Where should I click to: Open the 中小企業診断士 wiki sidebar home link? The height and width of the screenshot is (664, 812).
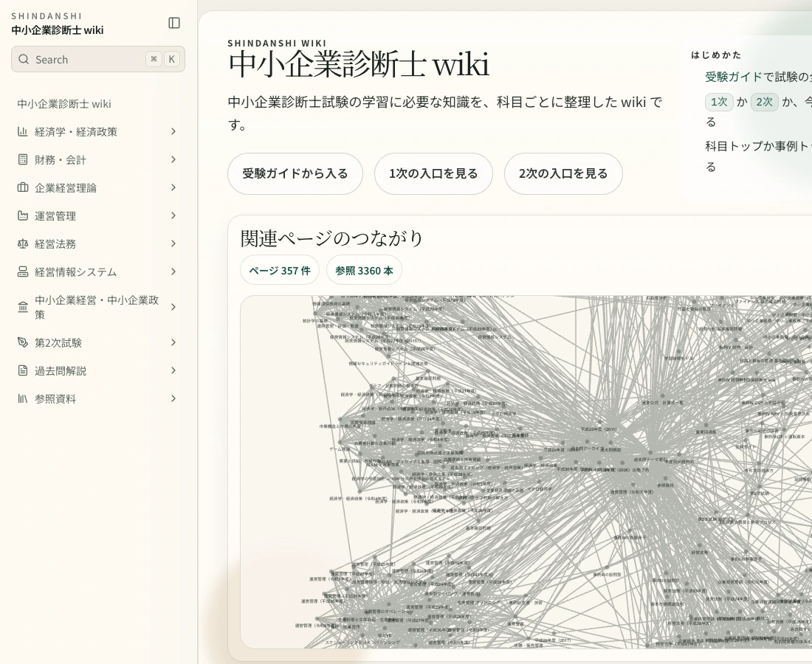64,103
